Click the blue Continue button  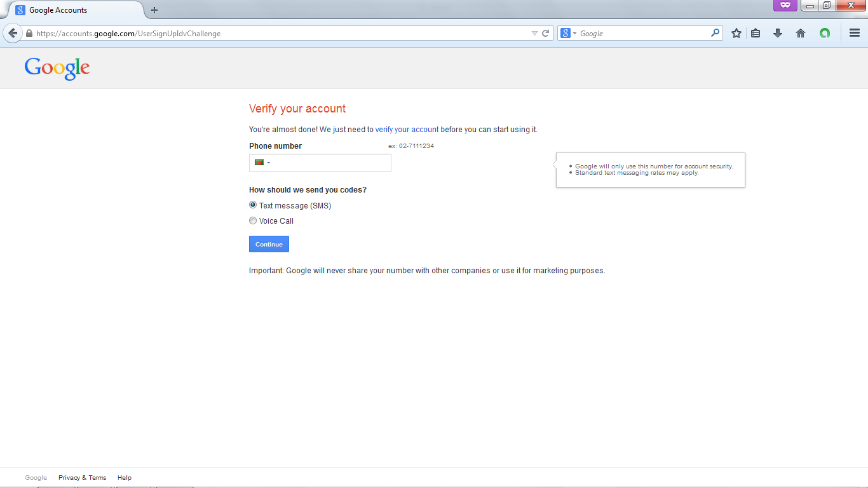(x=269, y=244)
